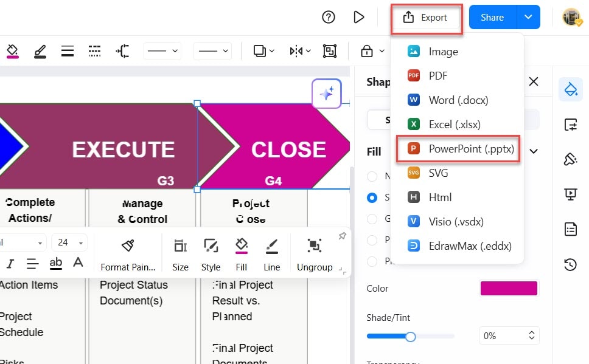Click the Line tool in floating toolbar

[x=271, y=255]
